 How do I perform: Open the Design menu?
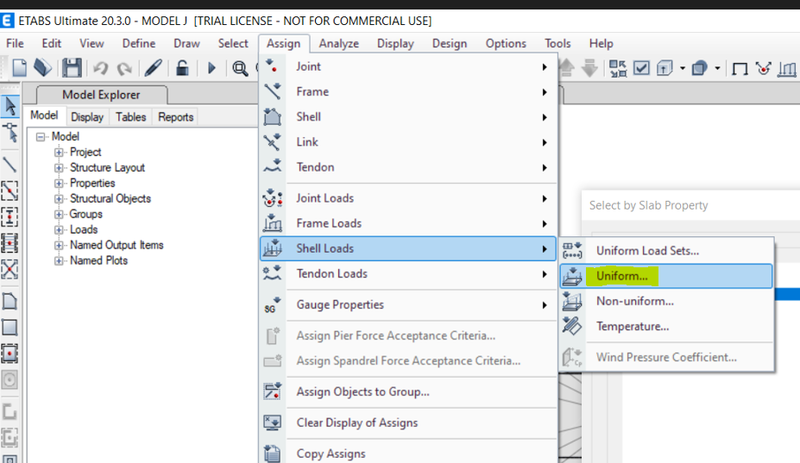click(x=449, y=43)
